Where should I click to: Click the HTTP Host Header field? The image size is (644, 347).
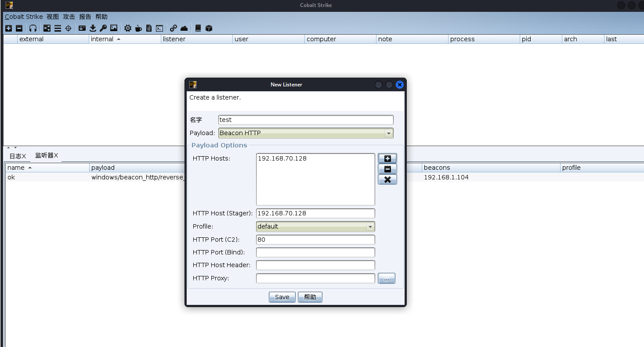[x=315, y=265]
